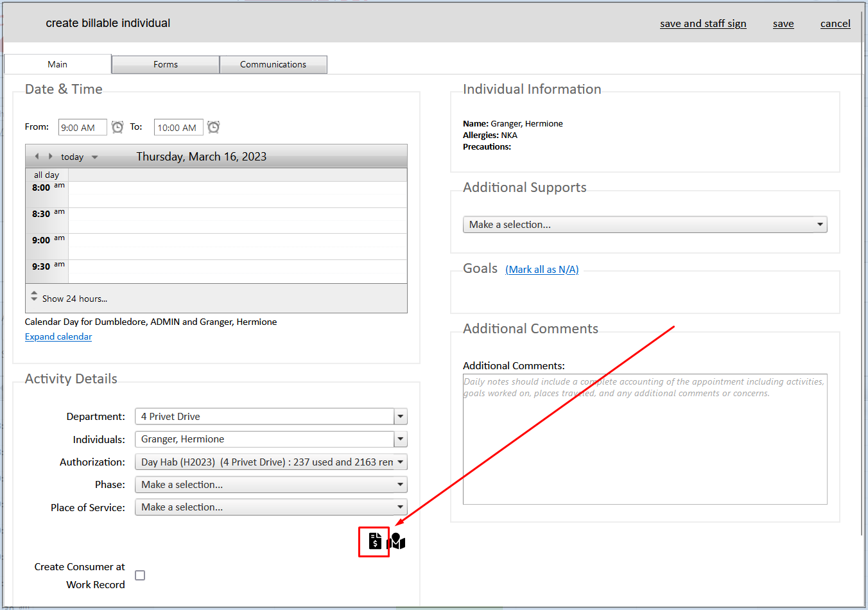This screenshot has width=868, height=610.
Task: Click the From time input field
Action: [x=83, y=127]
